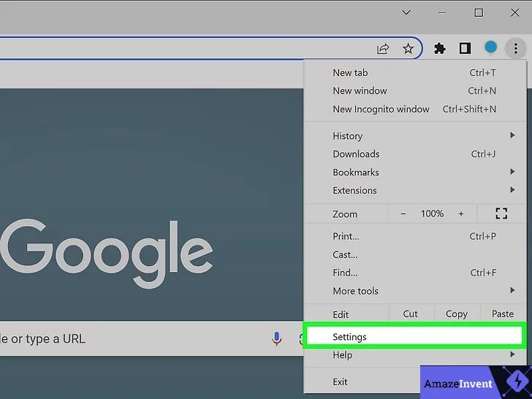The height and width of the screenshot is (399, 532).
Task: Expand the Extensions submenu arrow
Action: (x=512, y=190)
